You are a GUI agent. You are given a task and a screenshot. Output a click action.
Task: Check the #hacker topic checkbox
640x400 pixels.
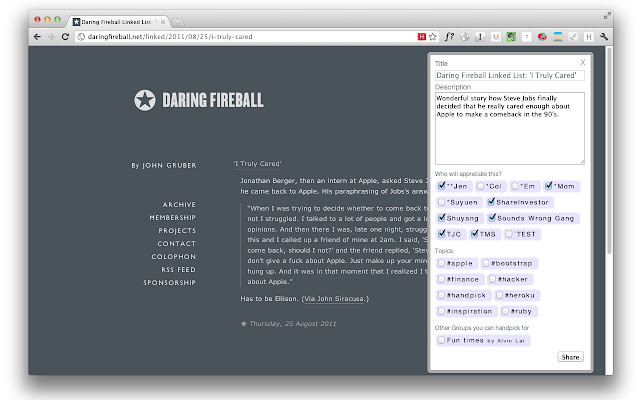coord(492,279)
